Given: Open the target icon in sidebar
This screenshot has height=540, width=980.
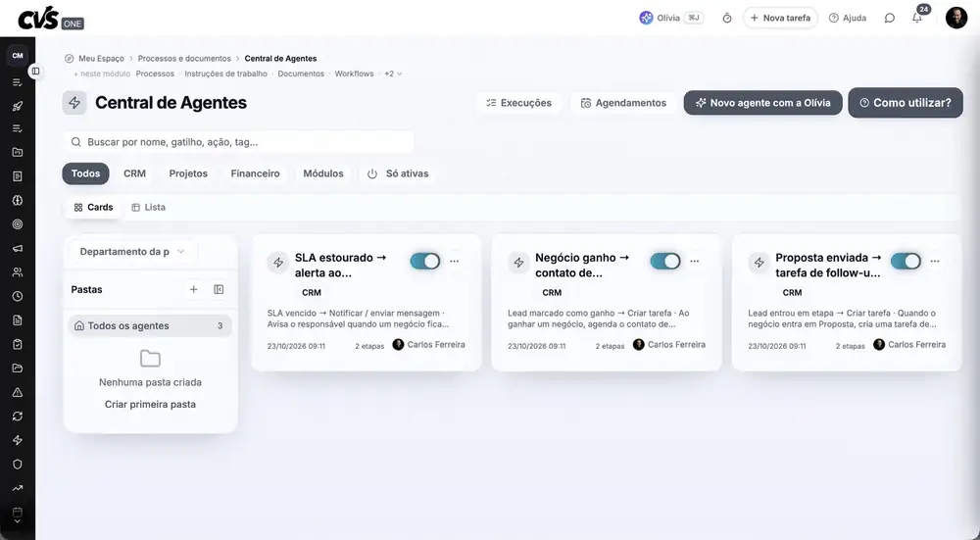Looking at the screenshot, I should 18,224.
